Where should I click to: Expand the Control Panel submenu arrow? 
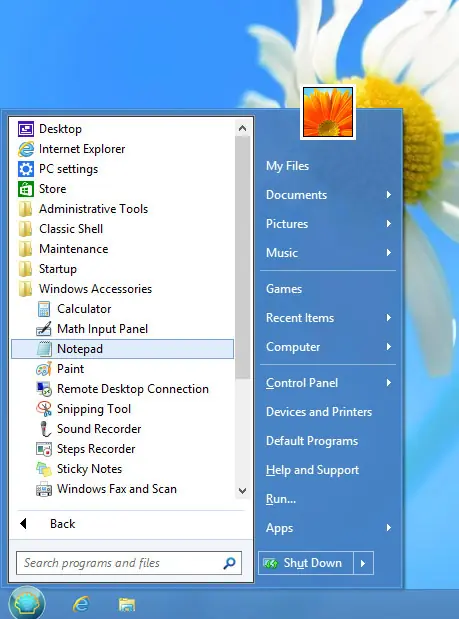(x=389, y=383)
